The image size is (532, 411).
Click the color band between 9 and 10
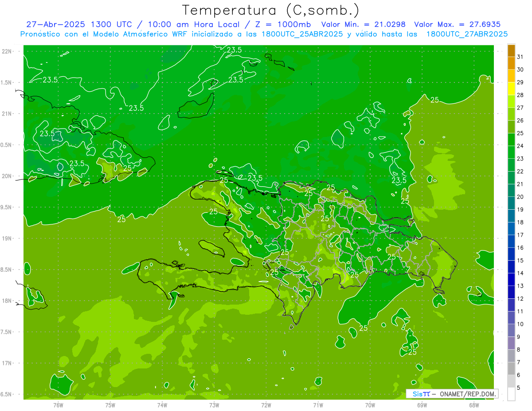[x=511, y=330]
